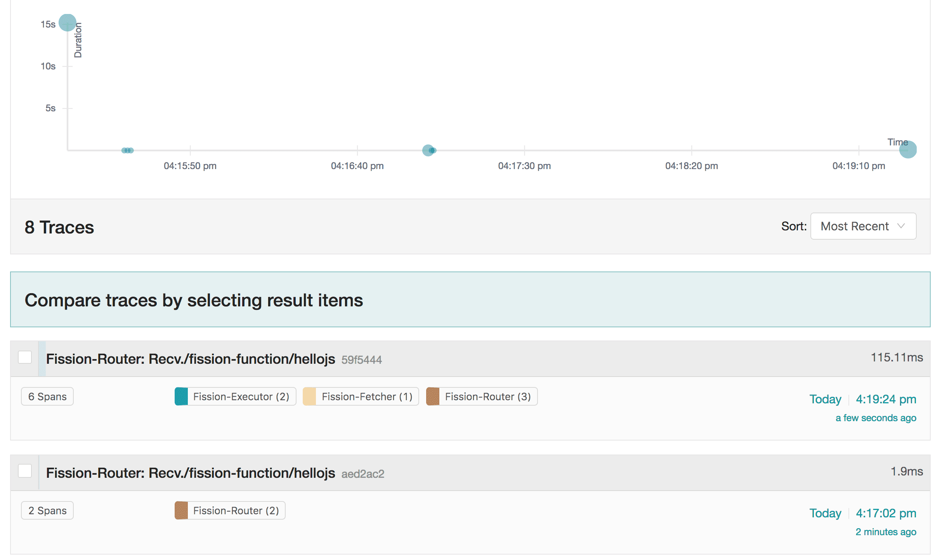Click the 4:17:02 pm timestamp link
Screen dimensions: 940x560
click(886, 513)
